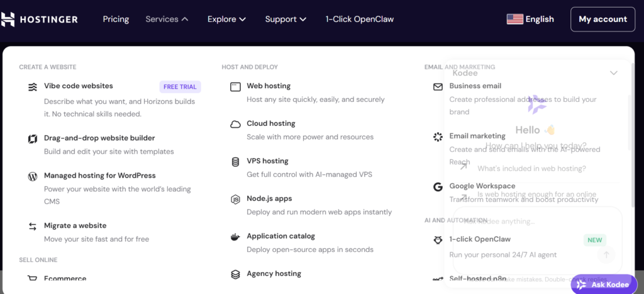Open the Pricing page

pos(116,19)
